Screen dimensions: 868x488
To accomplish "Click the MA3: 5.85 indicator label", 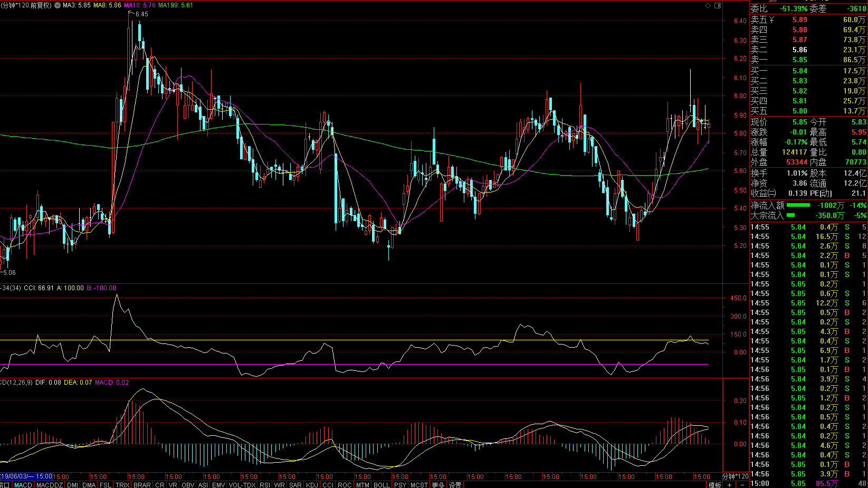I will pyautogui.click(x=77, y=5).
